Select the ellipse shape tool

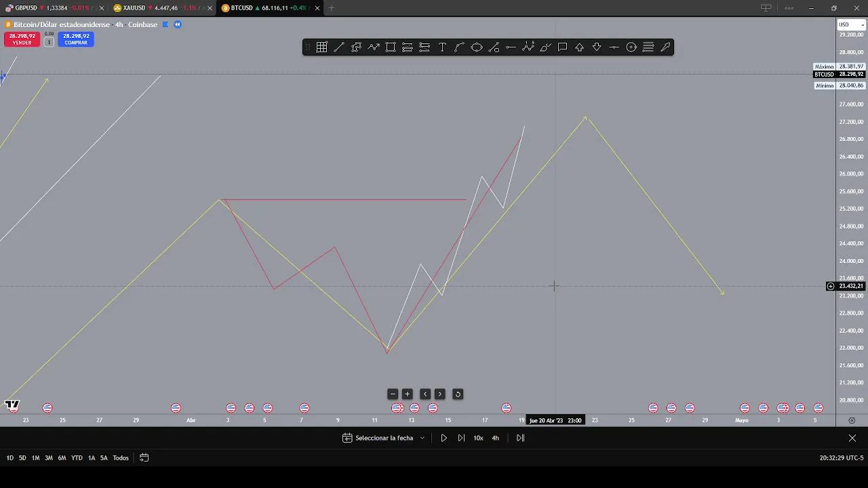[x=477, y=47]
